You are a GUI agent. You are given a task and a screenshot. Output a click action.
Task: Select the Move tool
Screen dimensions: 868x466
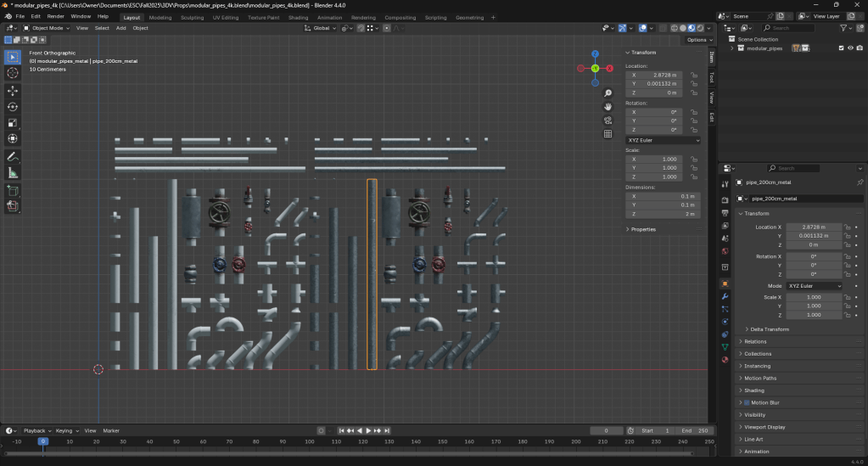(13, 90)
